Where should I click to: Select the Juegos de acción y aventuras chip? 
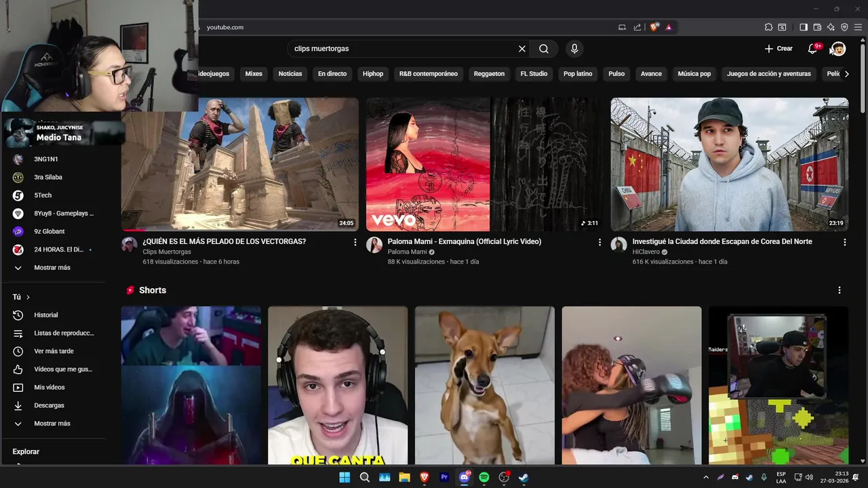(769, 74)
